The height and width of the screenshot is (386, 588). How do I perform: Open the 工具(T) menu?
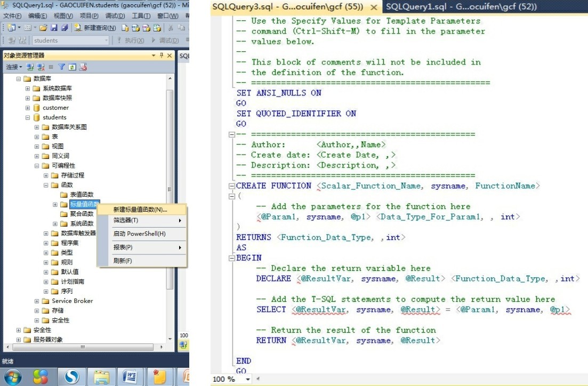141,16
